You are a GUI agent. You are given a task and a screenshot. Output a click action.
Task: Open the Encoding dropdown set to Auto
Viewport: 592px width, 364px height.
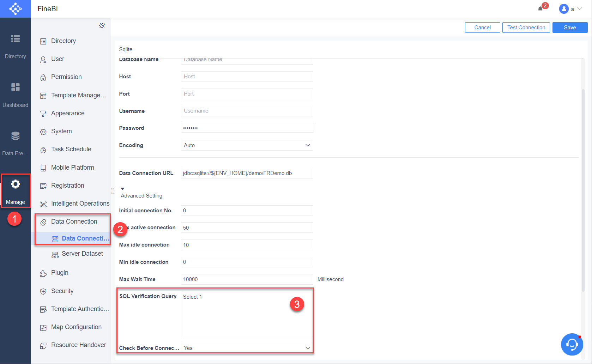(247, 145)
